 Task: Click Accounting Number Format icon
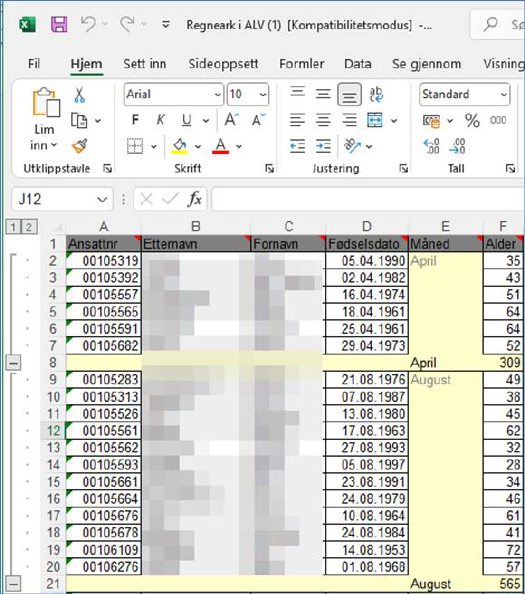pyautogui.click(x=431, y=121)
